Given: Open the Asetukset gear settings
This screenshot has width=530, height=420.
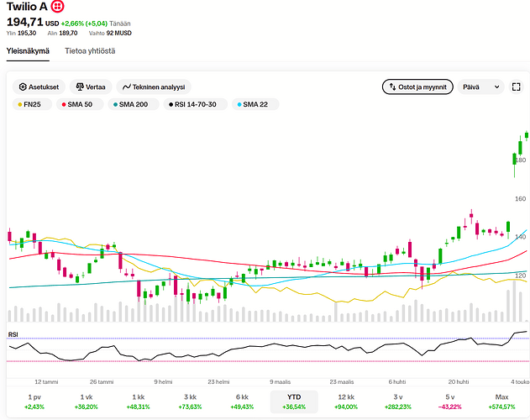Looking at the screenshot, I should (38, 87).
